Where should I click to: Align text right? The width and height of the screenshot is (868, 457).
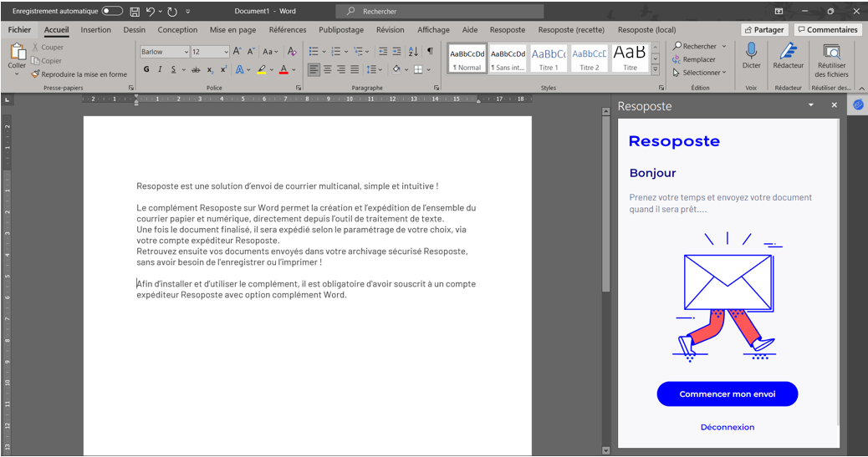point(341,69)
